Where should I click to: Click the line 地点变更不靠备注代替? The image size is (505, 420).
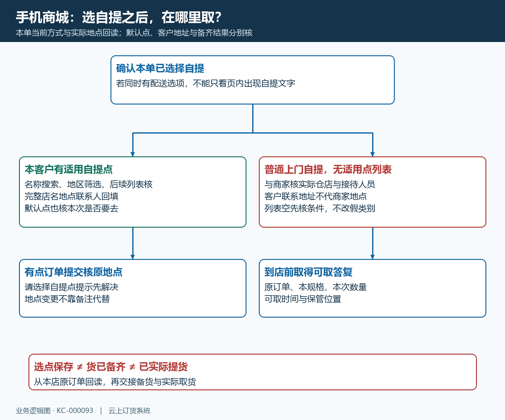click(x=67, y=299)
